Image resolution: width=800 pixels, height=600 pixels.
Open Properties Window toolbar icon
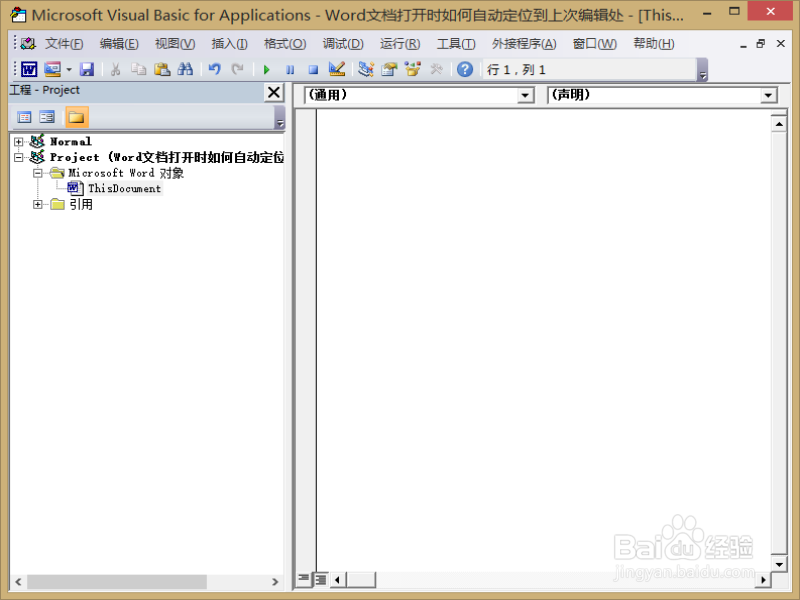[389, 69]
